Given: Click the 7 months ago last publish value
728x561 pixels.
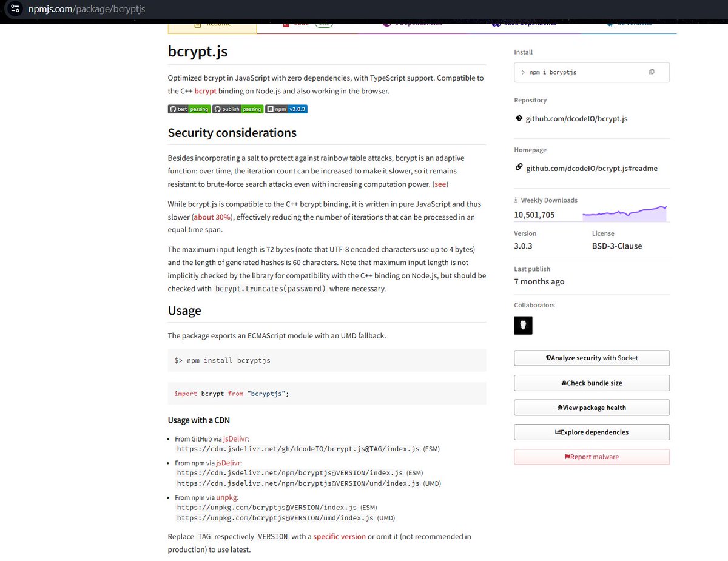Looking at the screenshot, I should point(539,281).
